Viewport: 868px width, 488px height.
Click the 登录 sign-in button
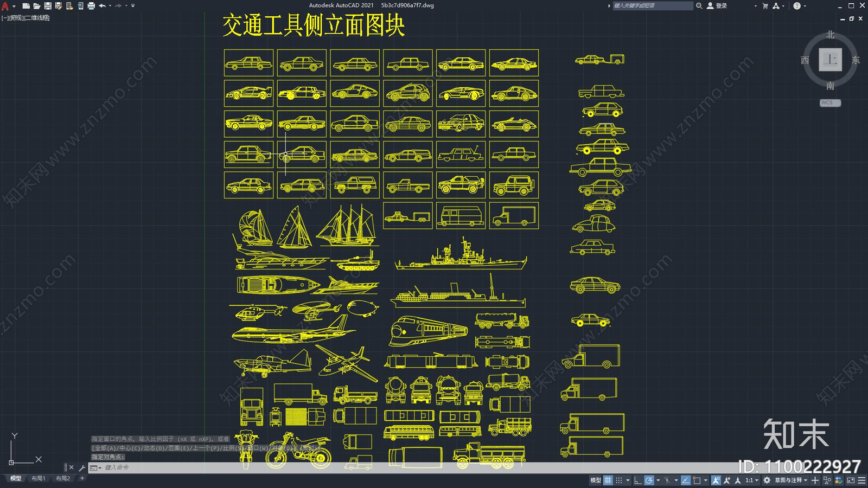click(x=717, y=5)
